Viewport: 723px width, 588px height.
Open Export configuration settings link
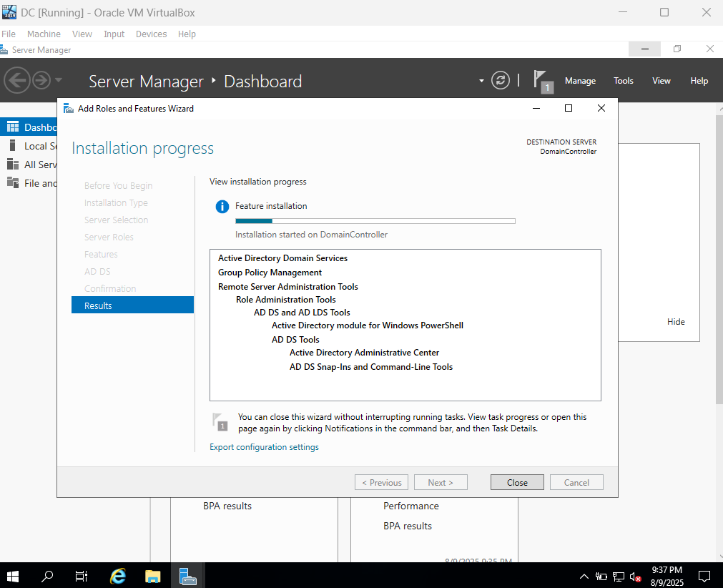coord(264,447)
